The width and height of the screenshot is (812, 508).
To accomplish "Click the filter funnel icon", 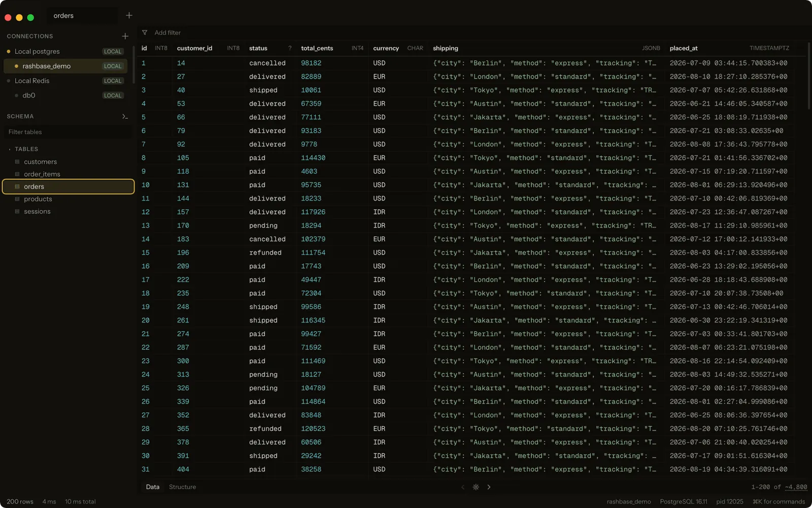I will tap(145, 33).
